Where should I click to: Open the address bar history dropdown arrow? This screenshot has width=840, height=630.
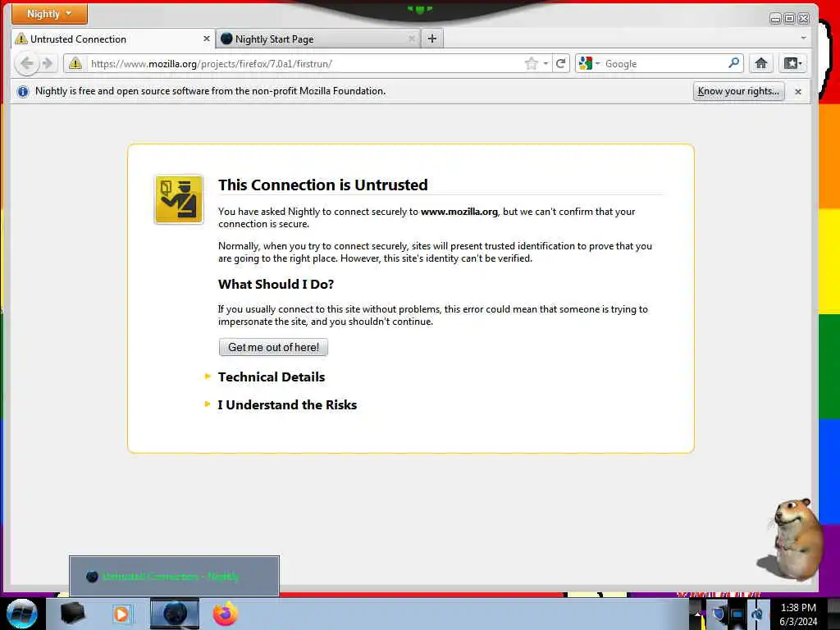(546, 64)
